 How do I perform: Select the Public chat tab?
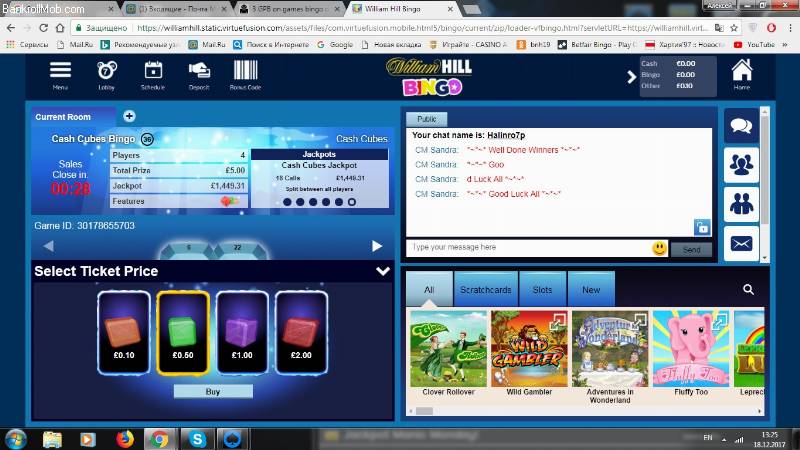click(x=427, y=119)
